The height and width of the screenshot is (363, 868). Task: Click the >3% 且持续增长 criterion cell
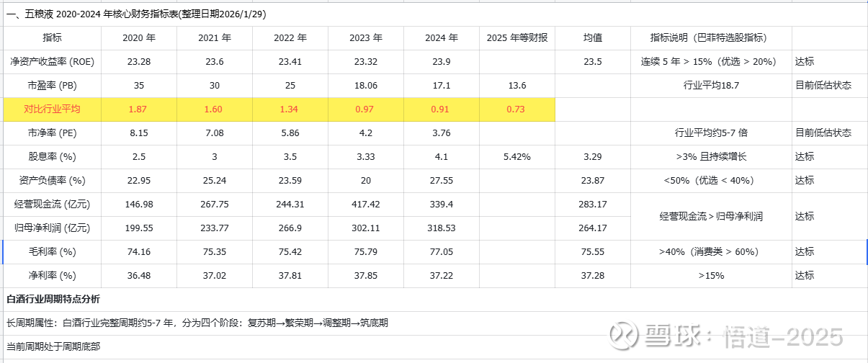click(711, 157)
